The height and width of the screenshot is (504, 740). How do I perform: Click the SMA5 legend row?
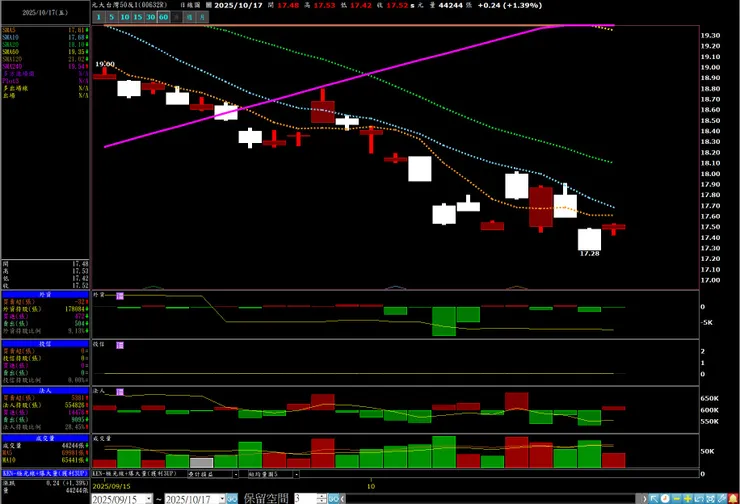click(45, 30)
